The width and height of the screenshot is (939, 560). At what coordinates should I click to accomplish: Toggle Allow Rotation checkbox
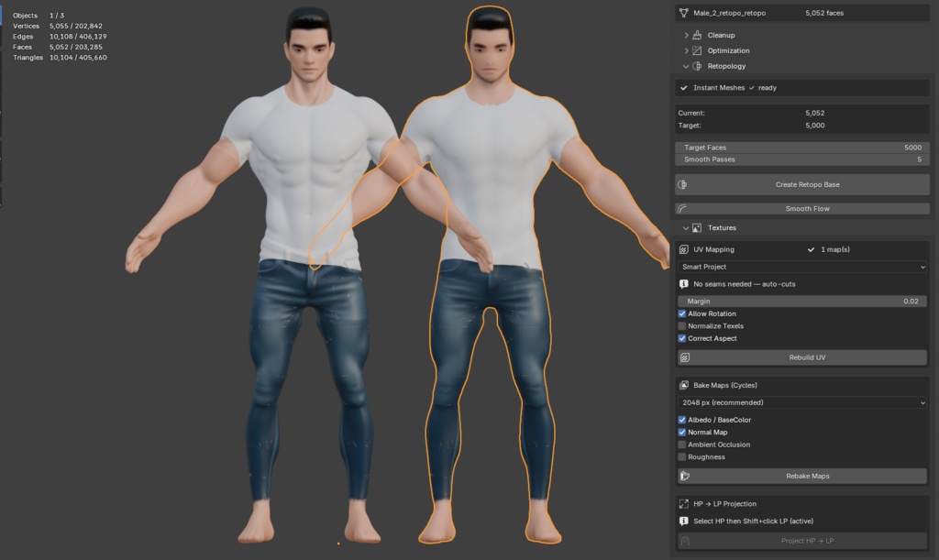tap(682, 313)
